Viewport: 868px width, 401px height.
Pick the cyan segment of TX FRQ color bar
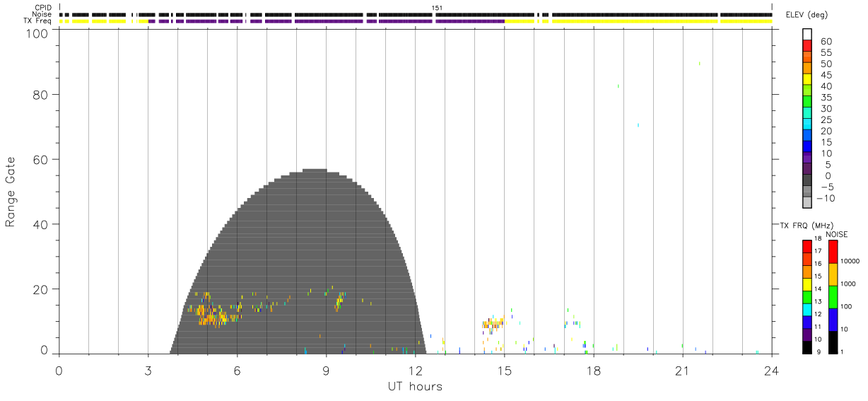(x=807, y=310)
